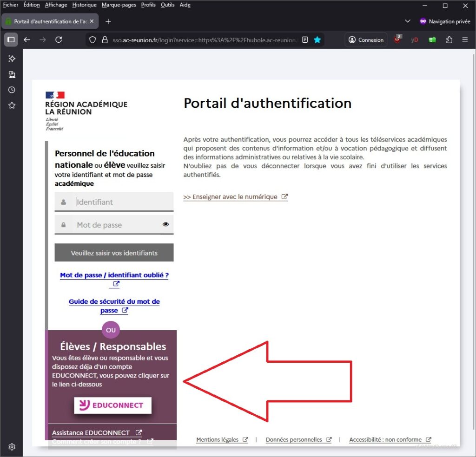Reload the page with the refresh icon

click(x=59, y=40)
